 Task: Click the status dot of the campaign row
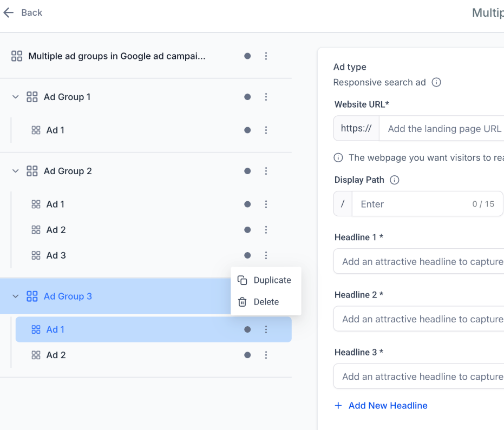pyautogui.click(x=247, y=56)
